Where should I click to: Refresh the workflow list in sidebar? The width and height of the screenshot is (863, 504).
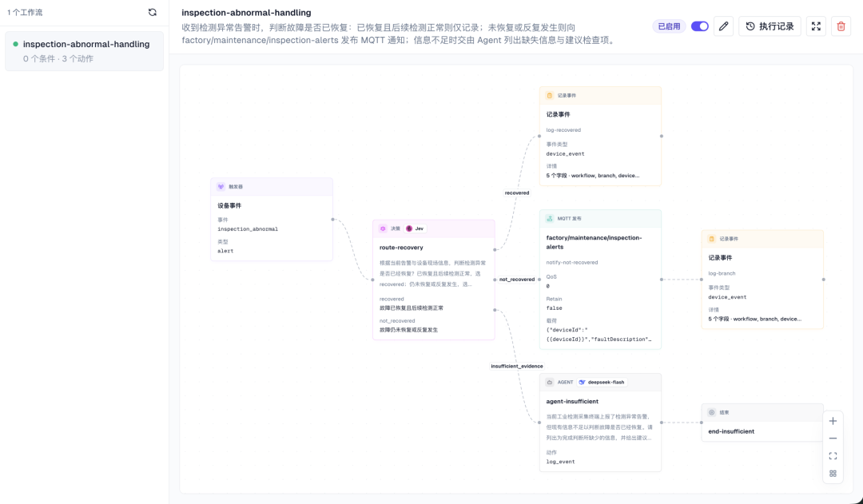pyautogui.click(x=153, y=12)
